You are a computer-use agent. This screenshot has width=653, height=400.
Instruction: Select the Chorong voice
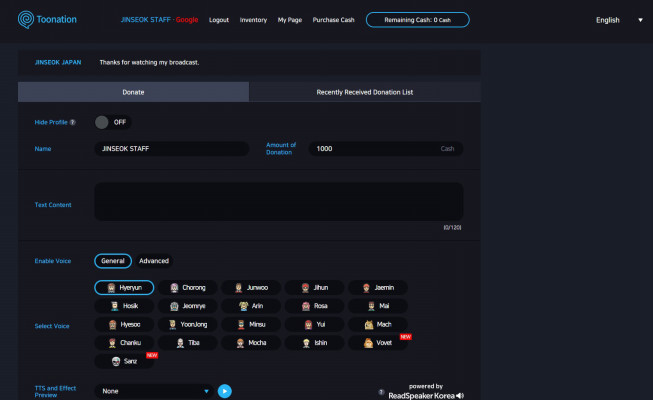188,288
